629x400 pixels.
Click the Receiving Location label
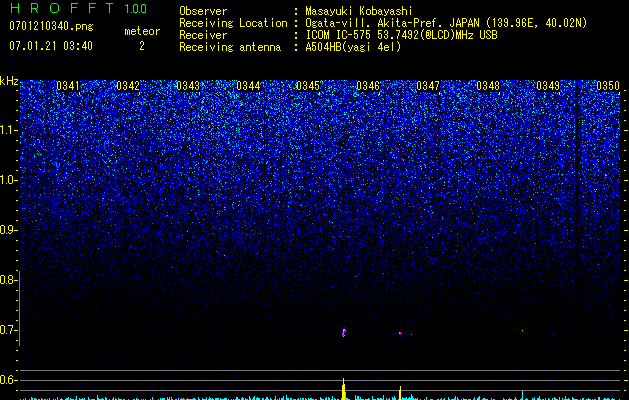[233, 23]
